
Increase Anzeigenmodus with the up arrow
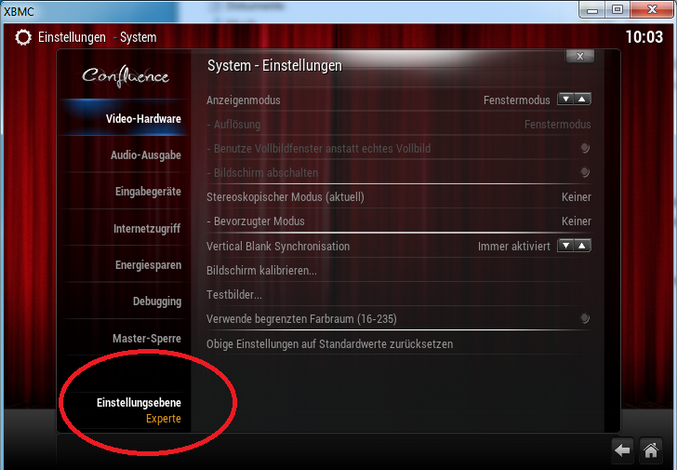(x=582, y=99)
